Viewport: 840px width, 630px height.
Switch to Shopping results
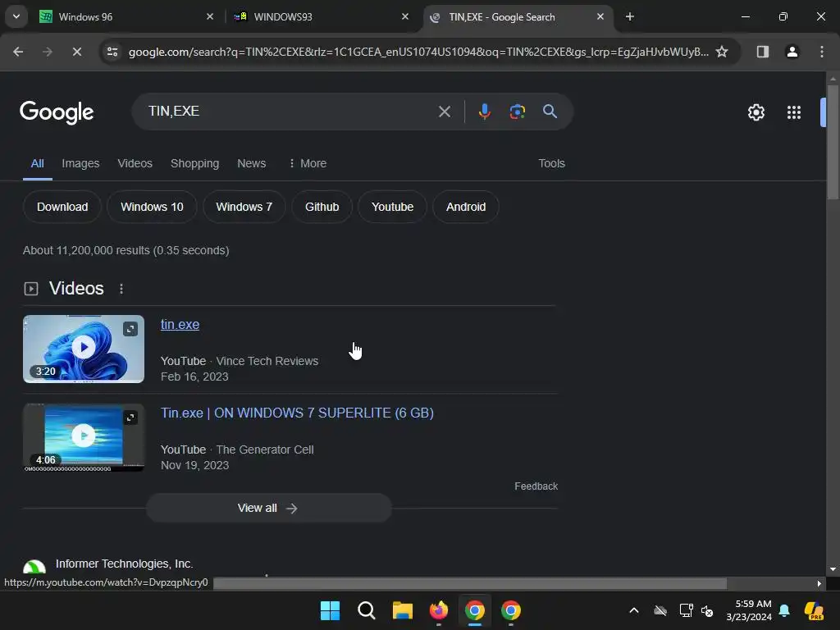click(x=195, y=163)
